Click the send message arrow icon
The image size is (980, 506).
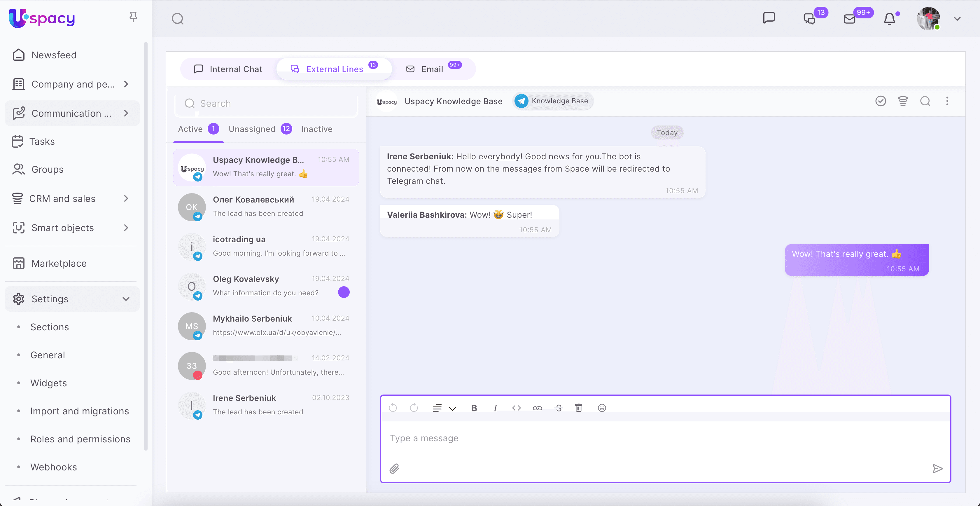[937, 468]
